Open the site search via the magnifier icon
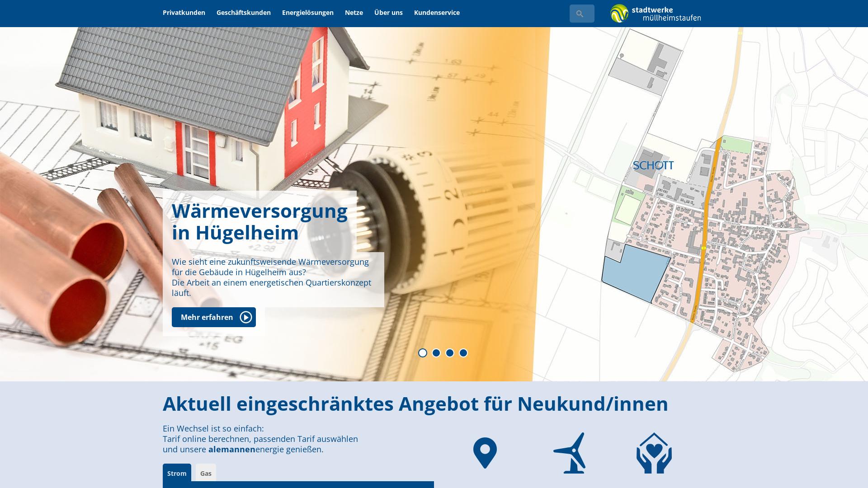 click(x=581, y=13)
